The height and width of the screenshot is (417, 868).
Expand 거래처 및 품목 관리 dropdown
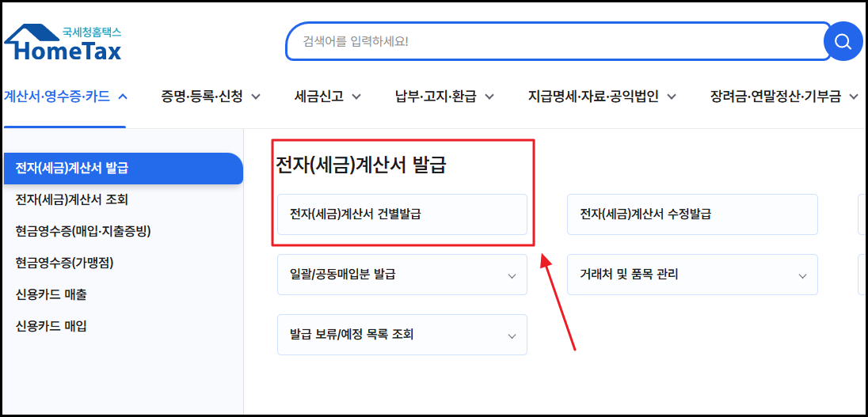(x=692, y=275)
